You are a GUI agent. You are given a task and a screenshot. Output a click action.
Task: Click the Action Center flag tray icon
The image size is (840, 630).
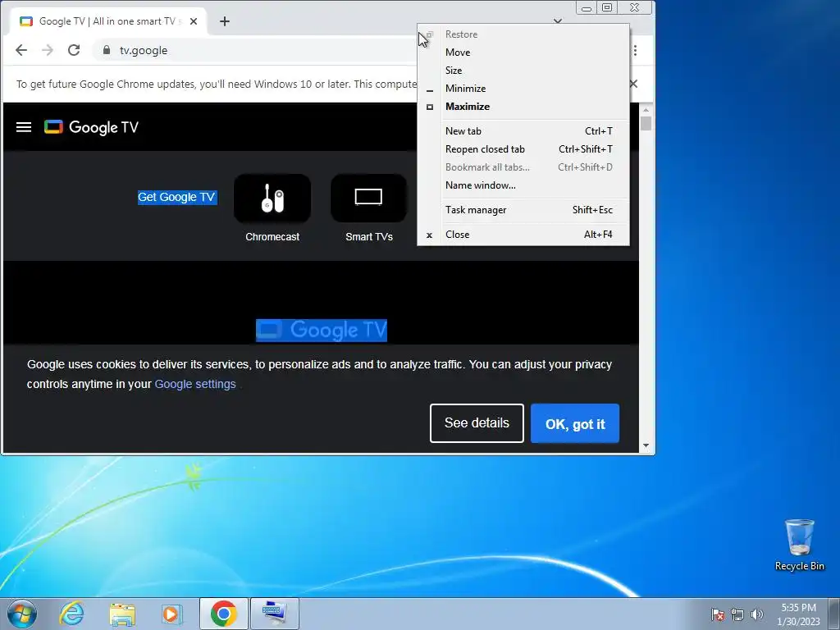coord(718,614)
